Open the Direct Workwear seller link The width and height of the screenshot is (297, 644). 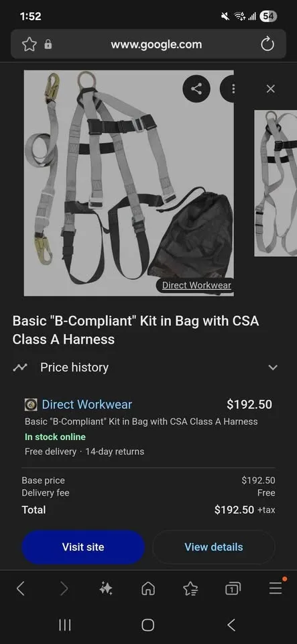[x=87, y=405]
